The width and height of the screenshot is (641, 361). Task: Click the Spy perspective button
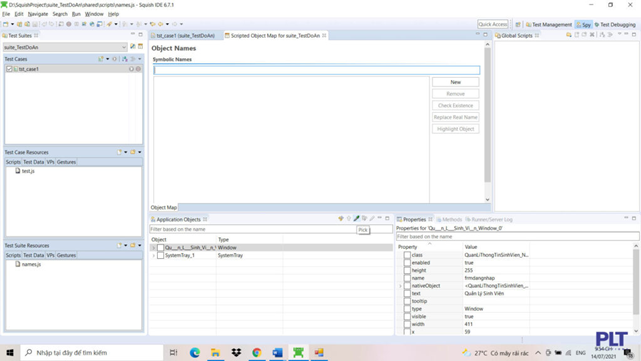583,25
